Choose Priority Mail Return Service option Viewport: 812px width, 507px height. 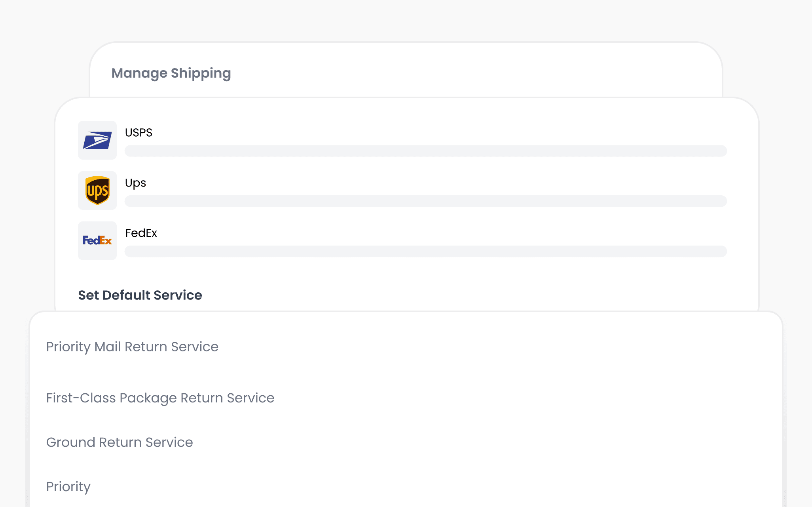tap(132, 347)
